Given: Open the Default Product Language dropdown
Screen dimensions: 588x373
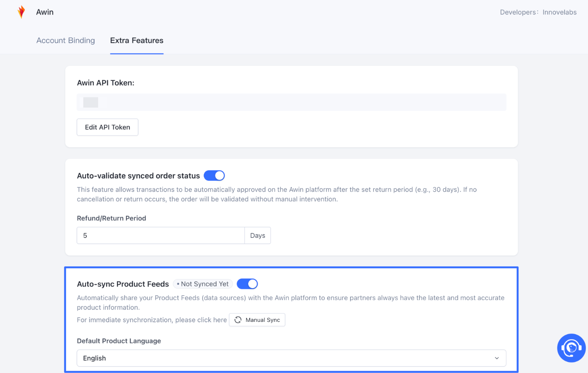Looking at the screenshot, I should pyautogui.click(x=291, y=358).
